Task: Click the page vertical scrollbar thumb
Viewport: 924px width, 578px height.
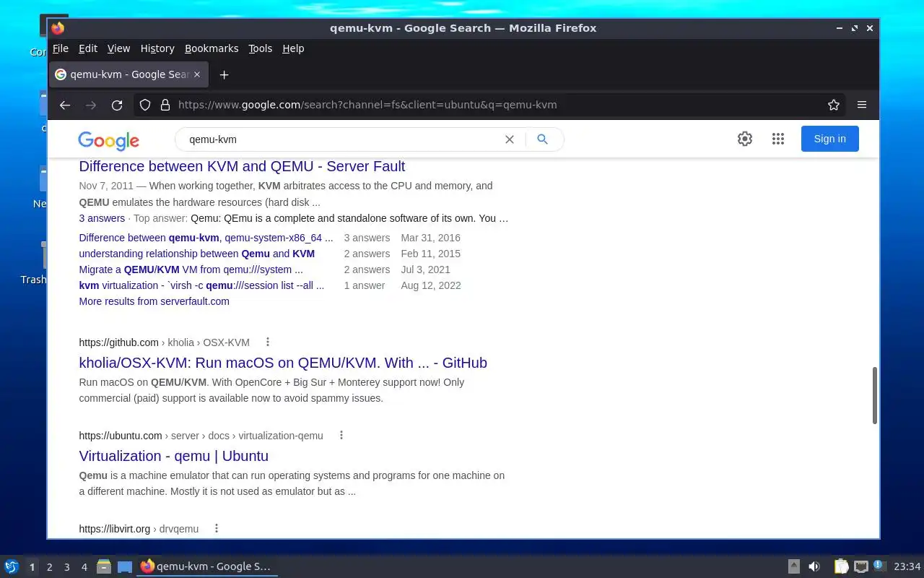Action: click(x=875, y=395)
